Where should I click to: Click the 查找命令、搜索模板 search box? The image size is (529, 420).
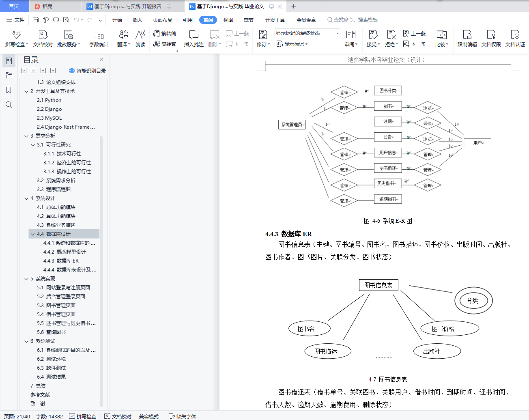click(353, 20)
